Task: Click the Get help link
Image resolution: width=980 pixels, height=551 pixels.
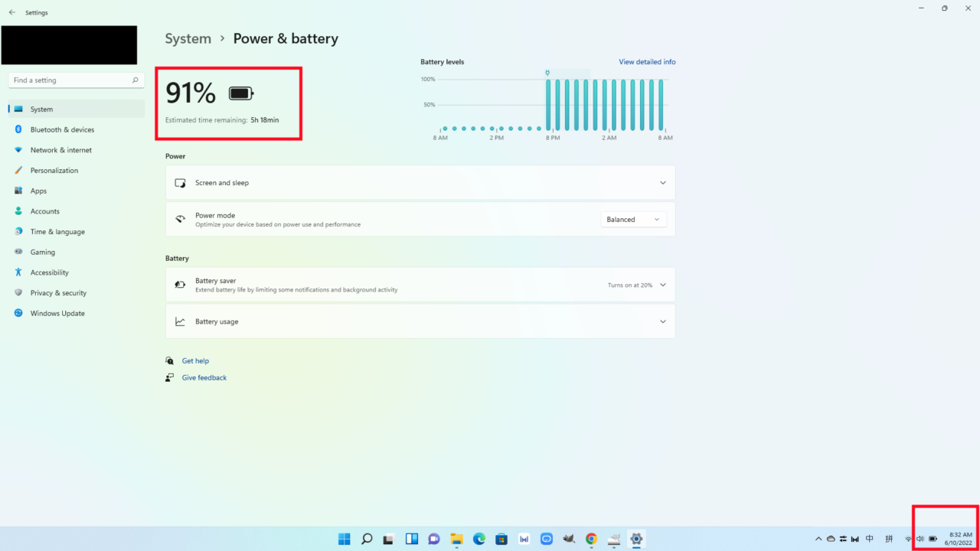Action: [x=195, y=361]
